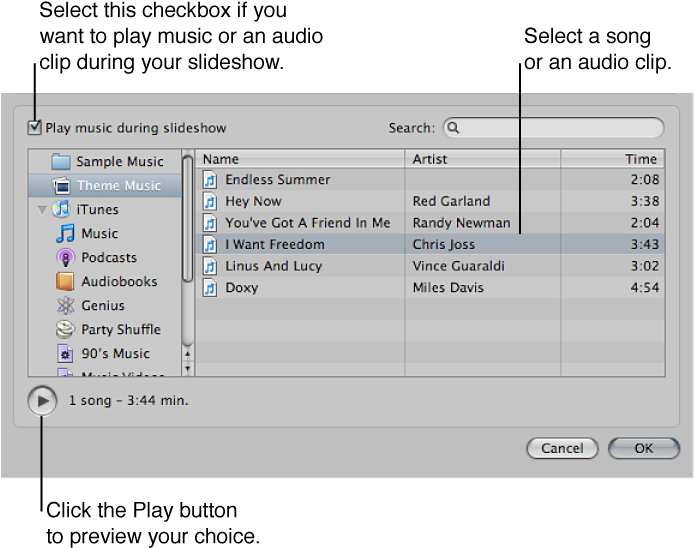Select the Theme Music source icon
The image size is (694, 548).
(x=61, y=186)
